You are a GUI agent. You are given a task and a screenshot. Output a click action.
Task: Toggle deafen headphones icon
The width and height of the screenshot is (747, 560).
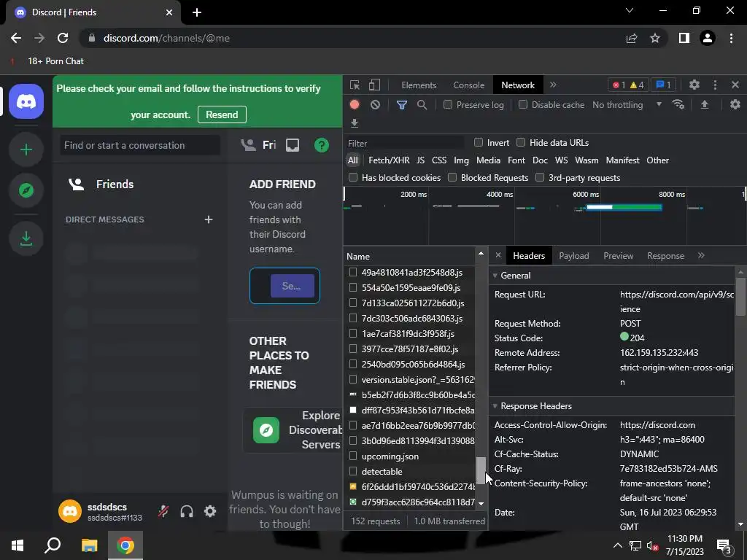[187, 511]
